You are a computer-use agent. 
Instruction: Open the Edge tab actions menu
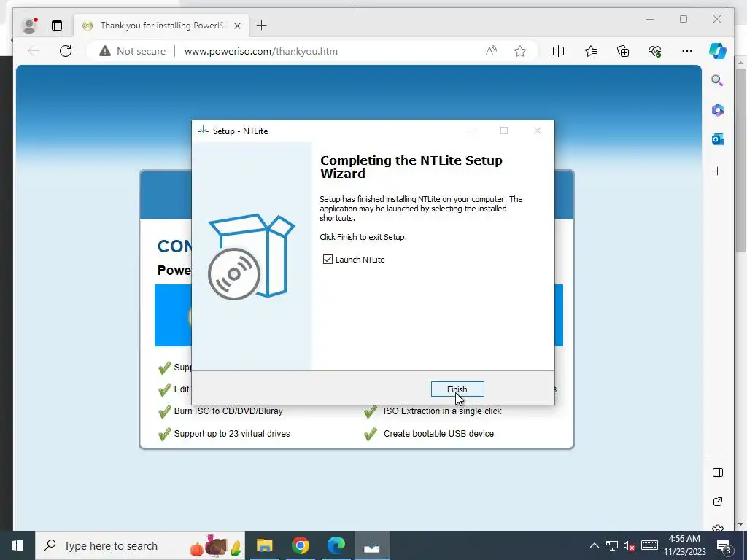(x=57, y=26)
